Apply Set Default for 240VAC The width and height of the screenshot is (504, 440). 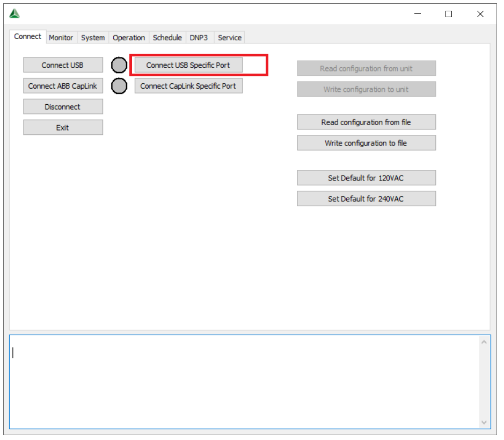pyautogui.click(x=366, y=199)
